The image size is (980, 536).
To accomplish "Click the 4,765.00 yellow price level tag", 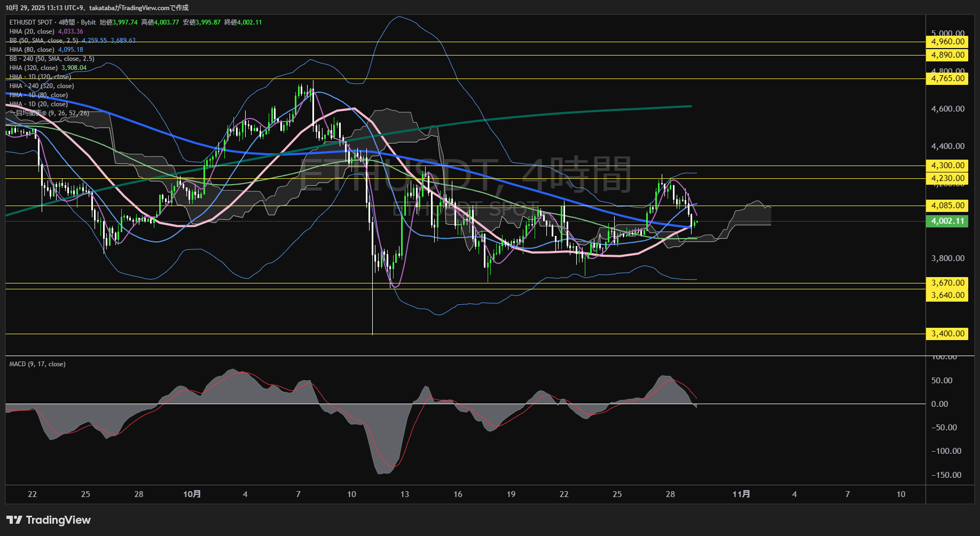I will click(947, 78).
